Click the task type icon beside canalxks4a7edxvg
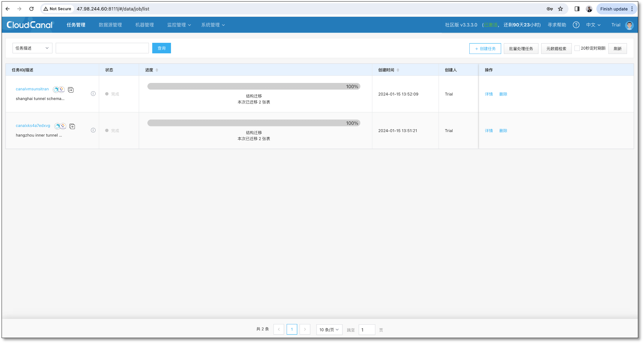Screen dimensions: 644x345 [72, 126]
